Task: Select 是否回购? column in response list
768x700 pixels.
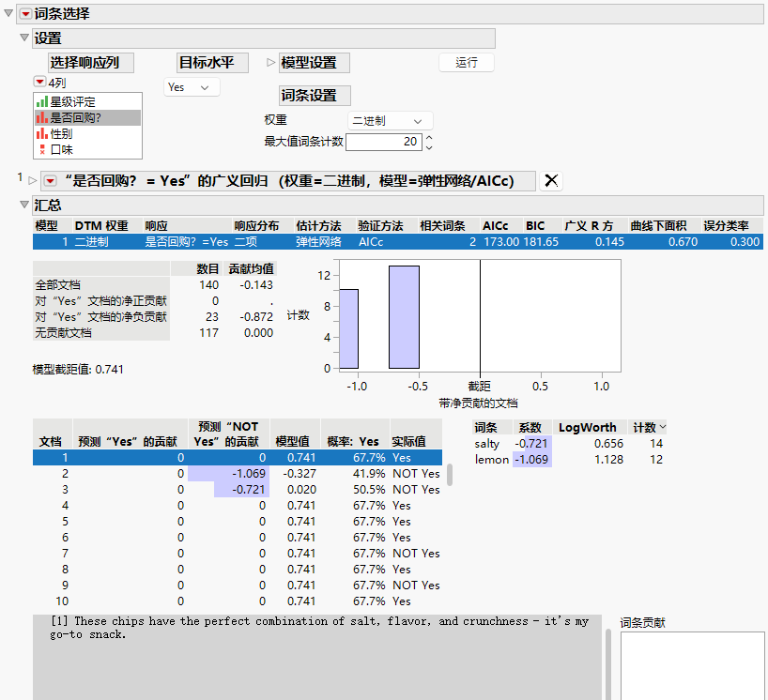Action: [x=87, y=117]
